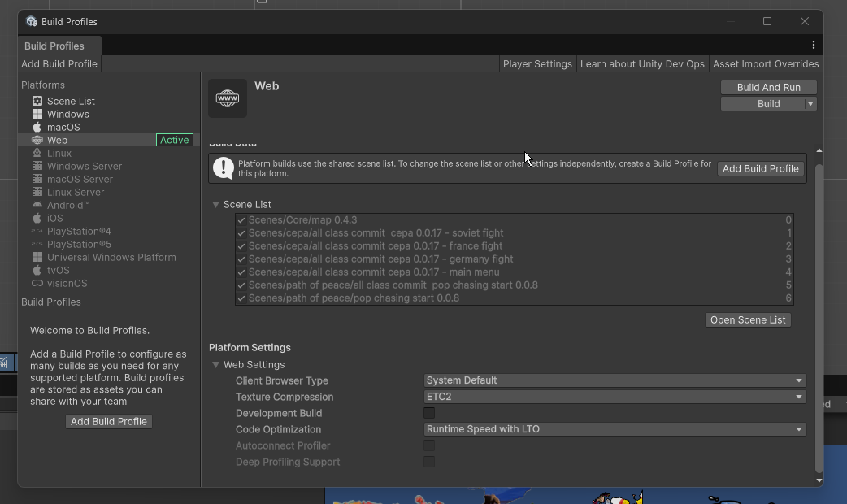The image size is (847, 504).
Task: Click the Unity icon in title bar
Action: coord(32,22)
